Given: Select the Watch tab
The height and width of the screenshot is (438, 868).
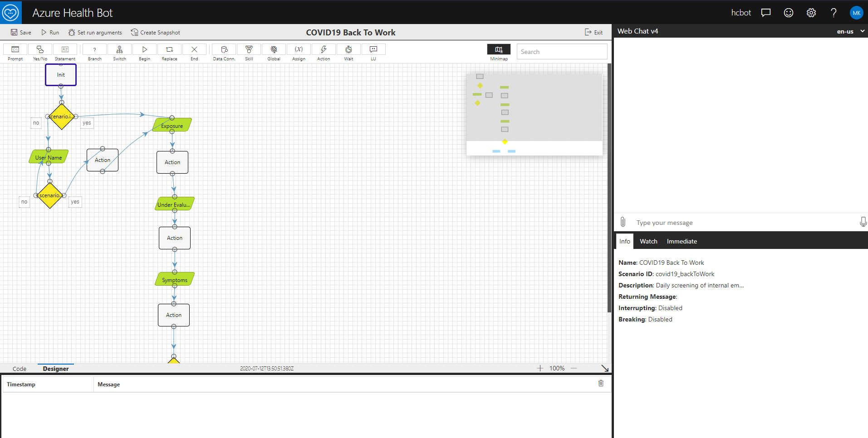Looking at the screenshot, I should point(648,241).
